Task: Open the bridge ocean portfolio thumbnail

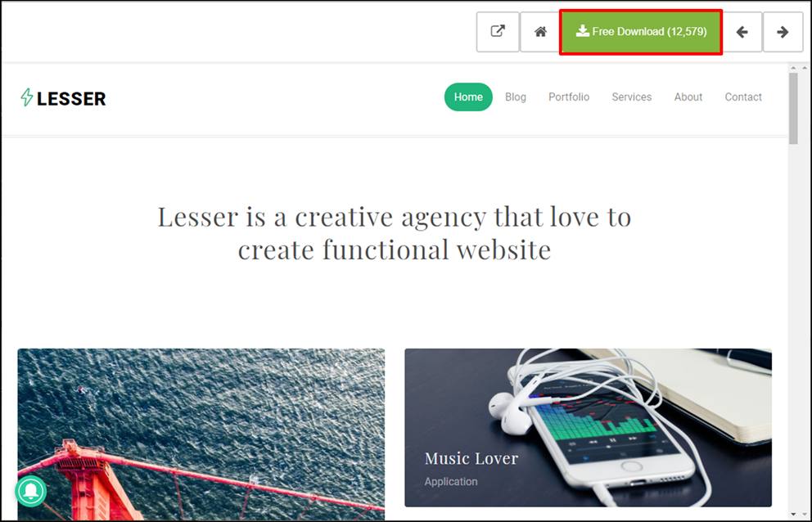Action: 201,434
